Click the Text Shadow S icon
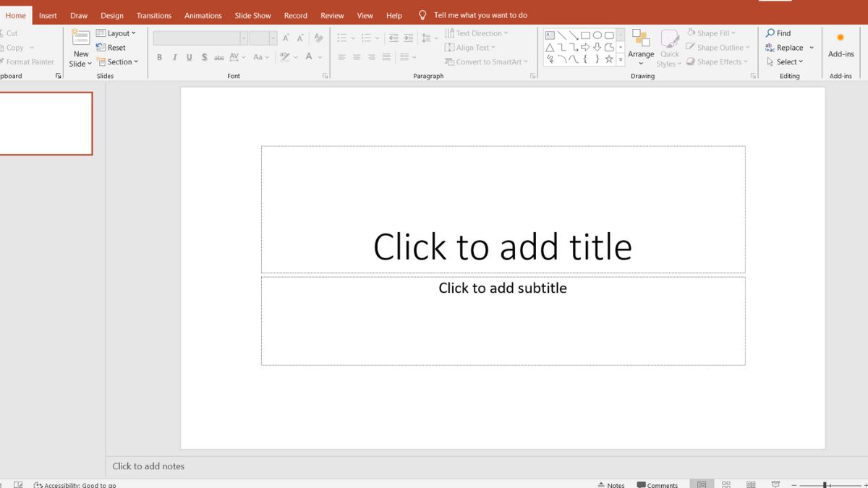Image resolution: width=868 pixels, height=488 pixels. click(x=205, y=57)
